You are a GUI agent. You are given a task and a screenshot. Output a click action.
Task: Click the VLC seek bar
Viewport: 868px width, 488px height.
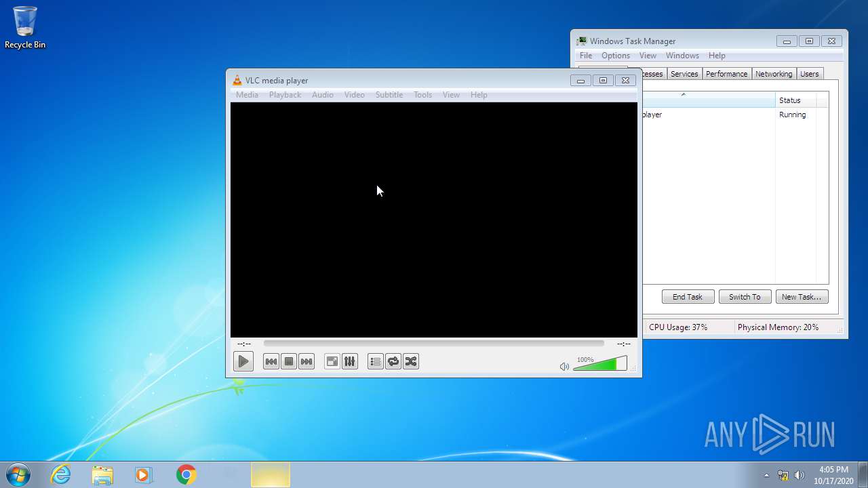(433, 344)
